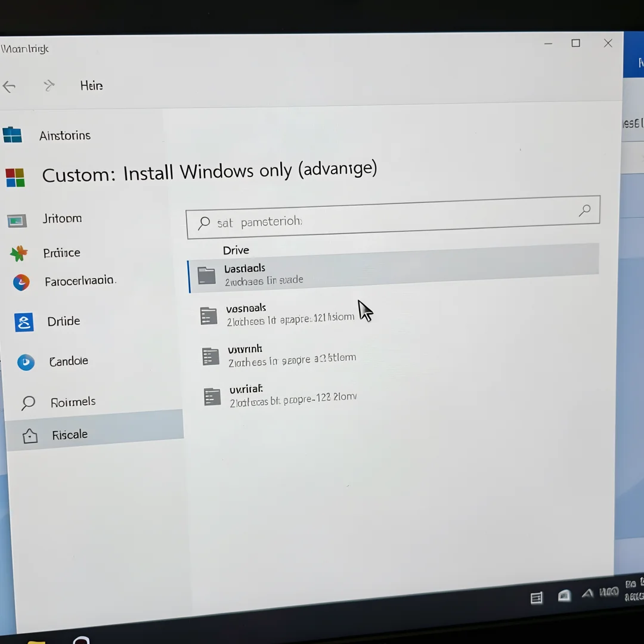
Task: Open Roirmels sidebar item
Action: (x=73, y=402)
